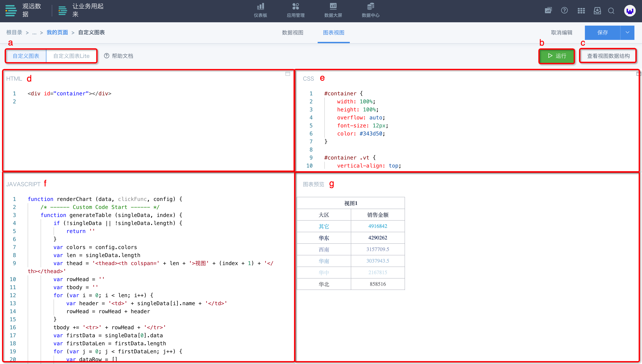Click JS line var colors = config.colors
The height and width of the screenshot is (364, 642).
(95, 247)
